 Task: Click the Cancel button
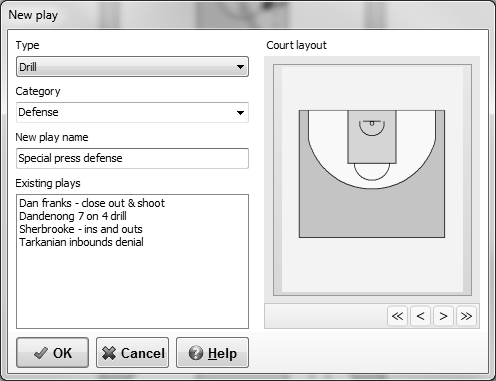pos(133,353)
